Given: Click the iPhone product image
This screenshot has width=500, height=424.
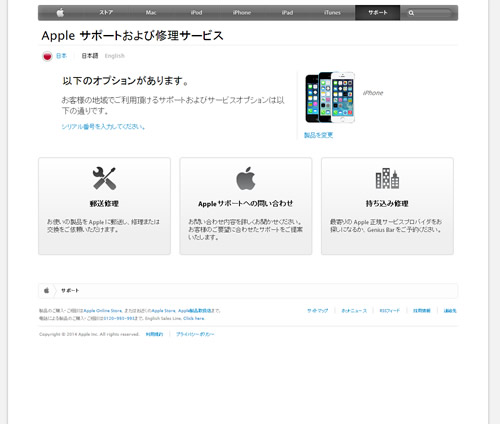Looking at the screenshot, I should [330, 97].
